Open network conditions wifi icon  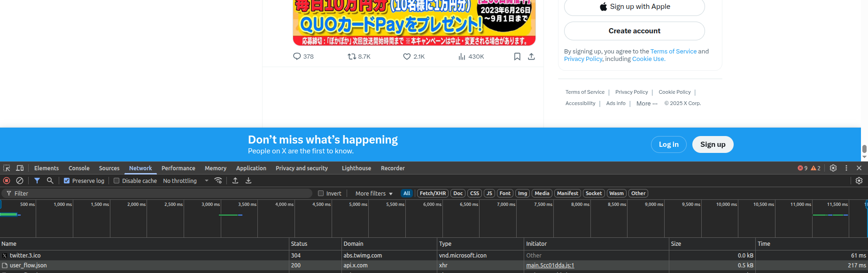pos(218,181)
